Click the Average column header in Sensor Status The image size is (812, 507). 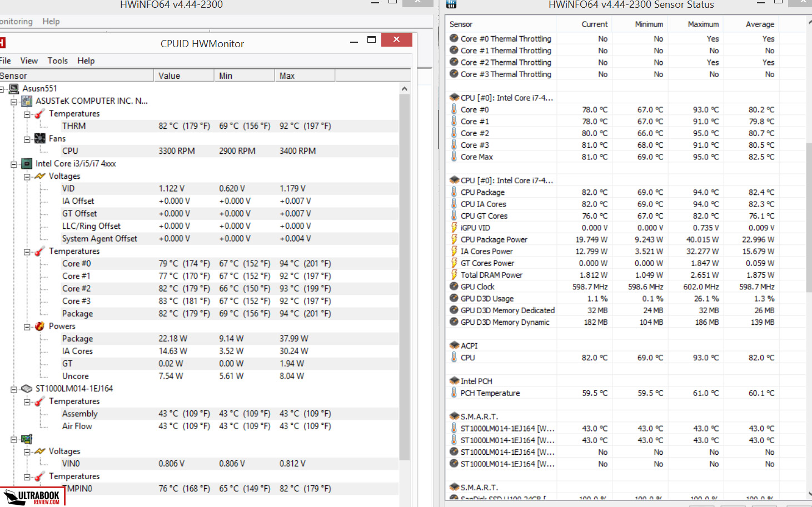pos(751,24)
